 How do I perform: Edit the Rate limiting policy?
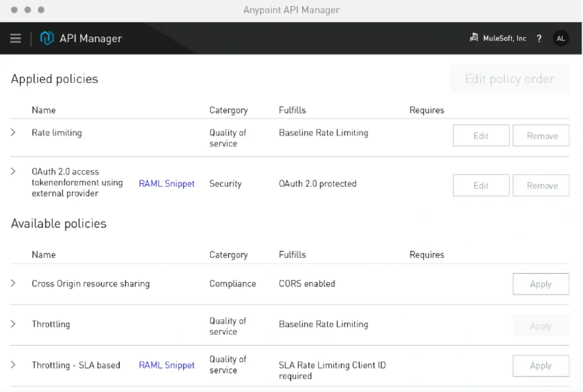(x=480, y=136)
